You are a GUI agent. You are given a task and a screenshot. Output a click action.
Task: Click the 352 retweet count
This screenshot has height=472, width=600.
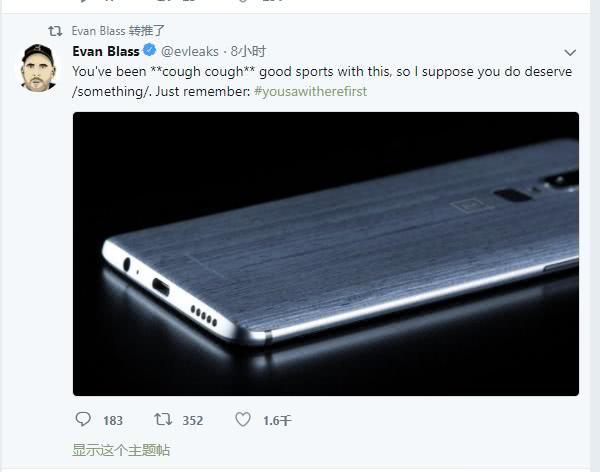(x=193, y=421)
